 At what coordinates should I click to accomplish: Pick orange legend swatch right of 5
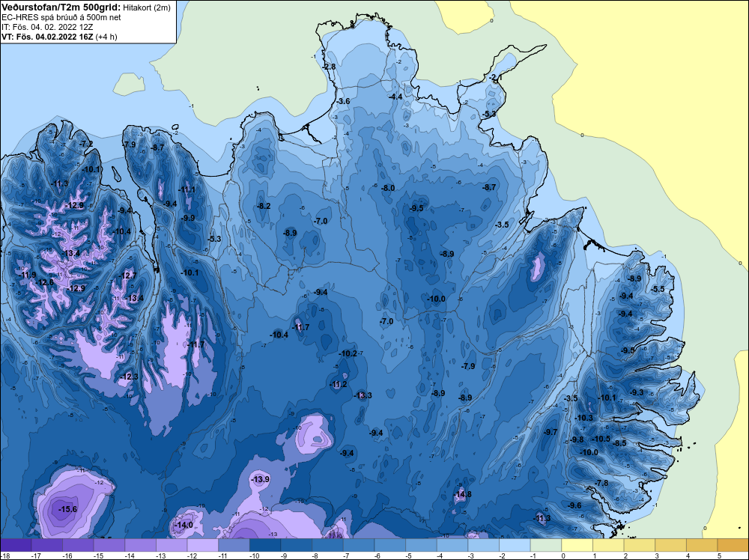[x=733, y=545]
